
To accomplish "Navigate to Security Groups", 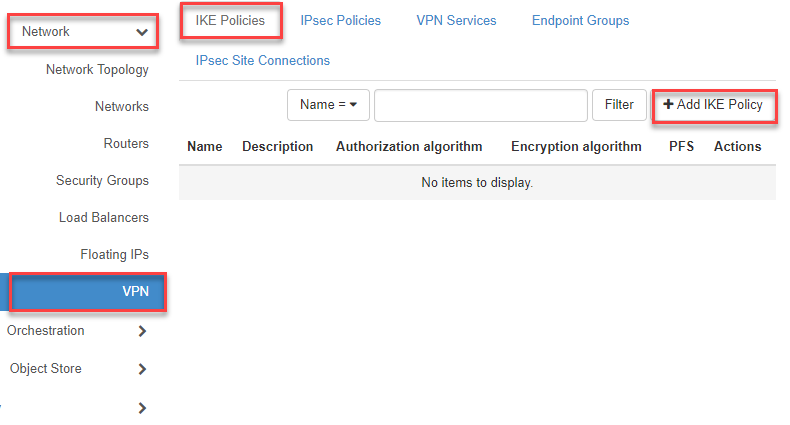I will pyautogui.click(x=102, y=181).
